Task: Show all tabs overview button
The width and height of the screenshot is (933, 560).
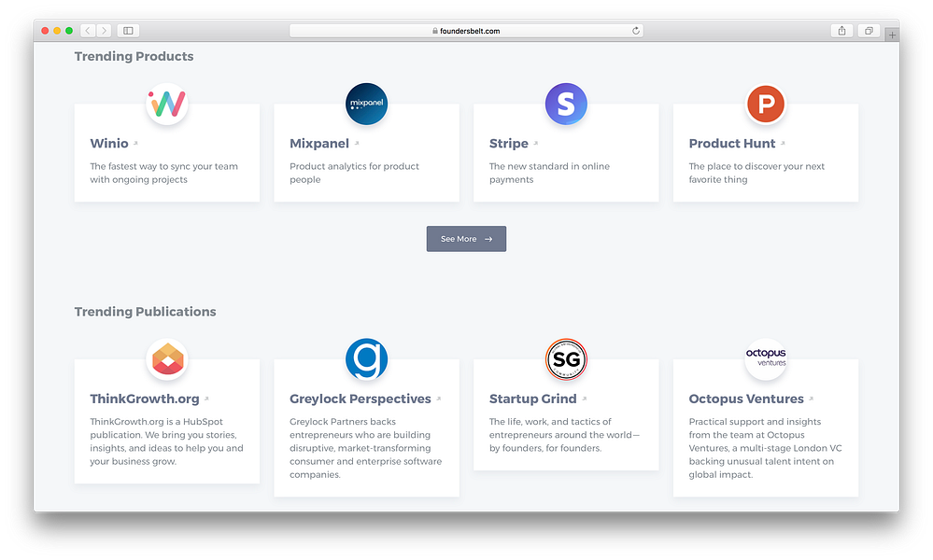Action: [x=869, y=30]
